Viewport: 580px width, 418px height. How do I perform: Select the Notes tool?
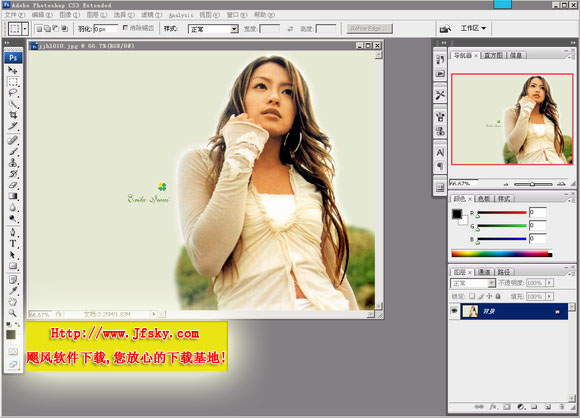(13, 279)
